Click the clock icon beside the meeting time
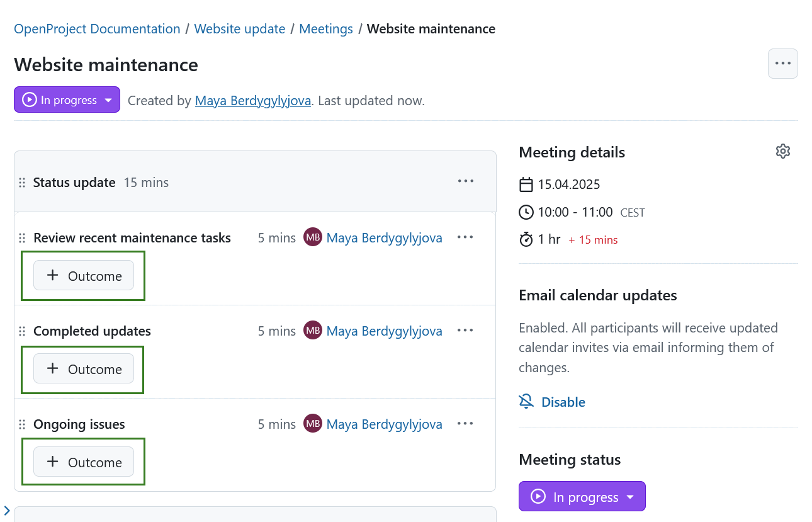 coord(526,212)
